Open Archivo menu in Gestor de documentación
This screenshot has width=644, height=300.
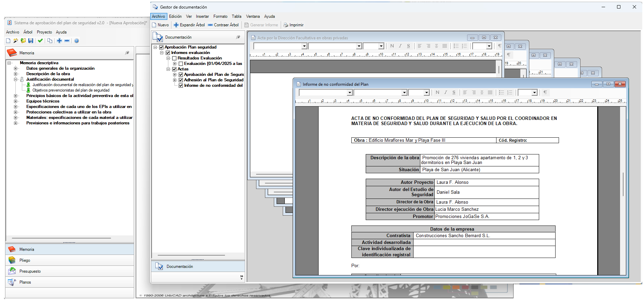coord(158,16)
